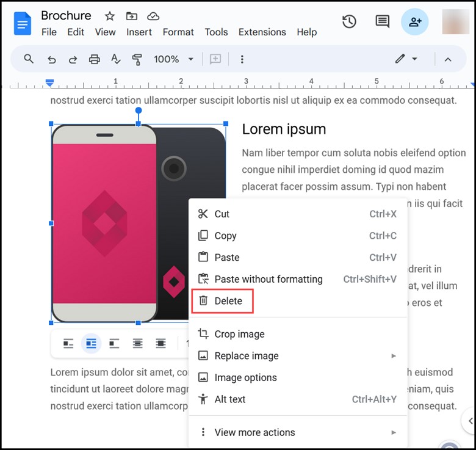The height and width of the screenshot is (450, 476).
Task: Choose Cut in the context menu
Action: (x=298, y=214)
